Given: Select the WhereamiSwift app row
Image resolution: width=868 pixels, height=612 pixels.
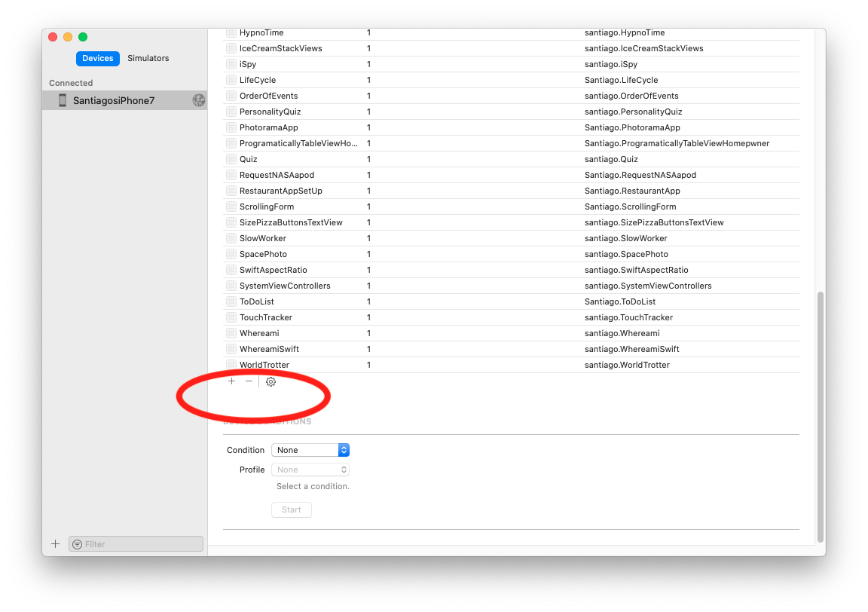Looking at the screenshot, I should point(511,349).
